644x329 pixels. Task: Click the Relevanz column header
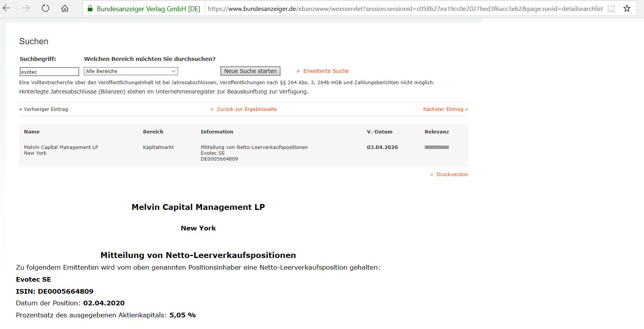tap(437, 132)
